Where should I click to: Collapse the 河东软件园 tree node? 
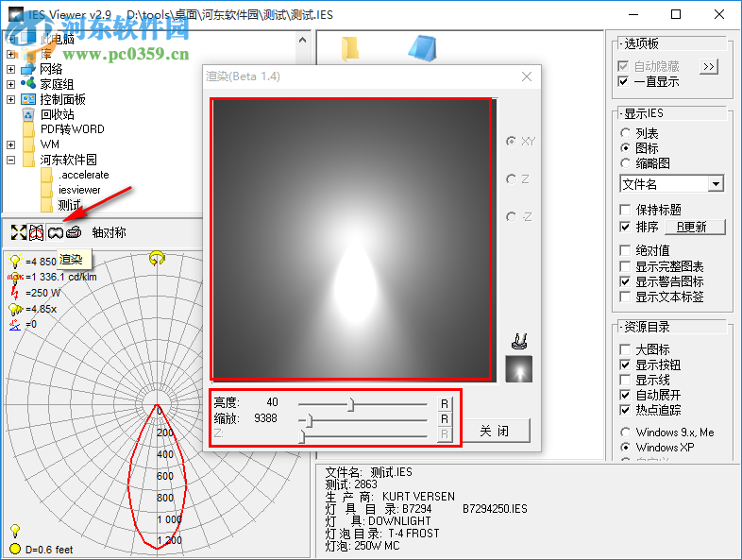pyautogui.click(x=11, y=160)
